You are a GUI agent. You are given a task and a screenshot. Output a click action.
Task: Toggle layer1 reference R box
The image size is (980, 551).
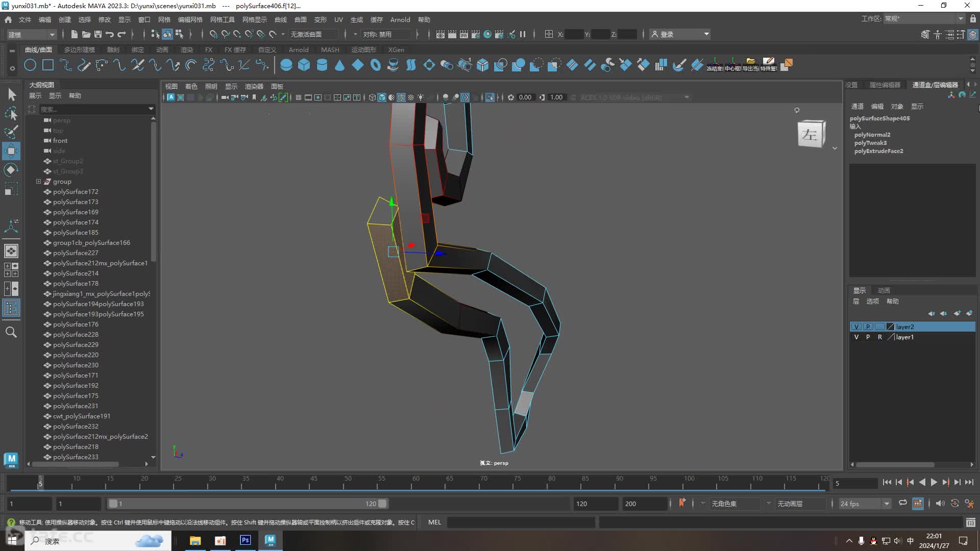(879, 337)
